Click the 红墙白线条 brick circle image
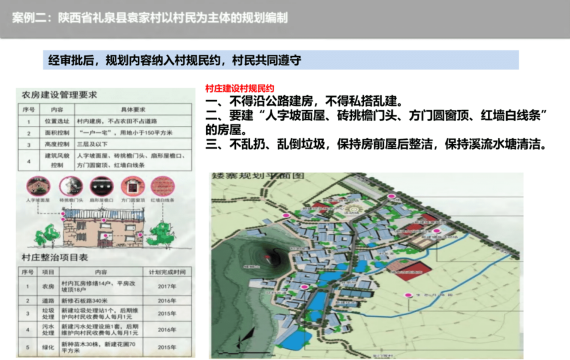 click(162, 186)
